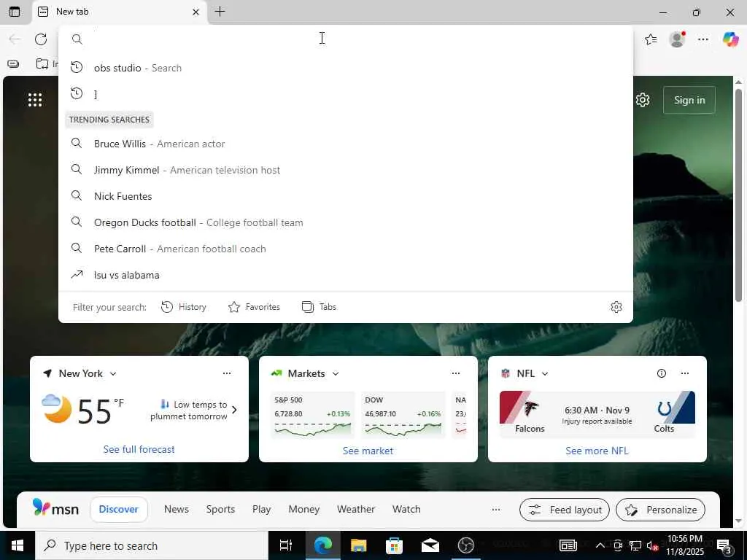Open Markets card more options
The height and width of the screenshot is (560, 747).
(x=456, y=373)
